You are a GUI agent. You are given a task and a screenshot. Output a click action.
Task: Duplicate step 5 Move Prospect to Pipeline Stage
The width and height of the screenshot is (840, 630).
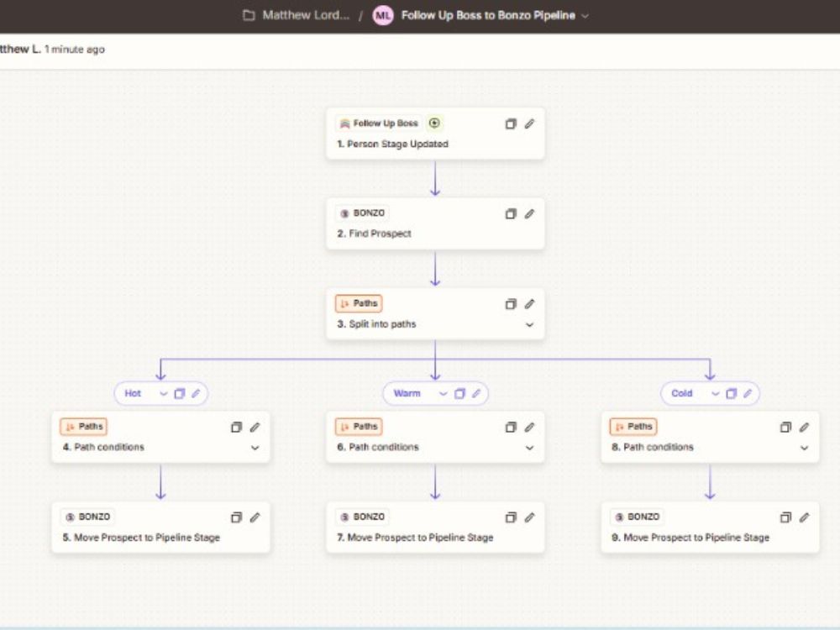[x=236, y=517]
